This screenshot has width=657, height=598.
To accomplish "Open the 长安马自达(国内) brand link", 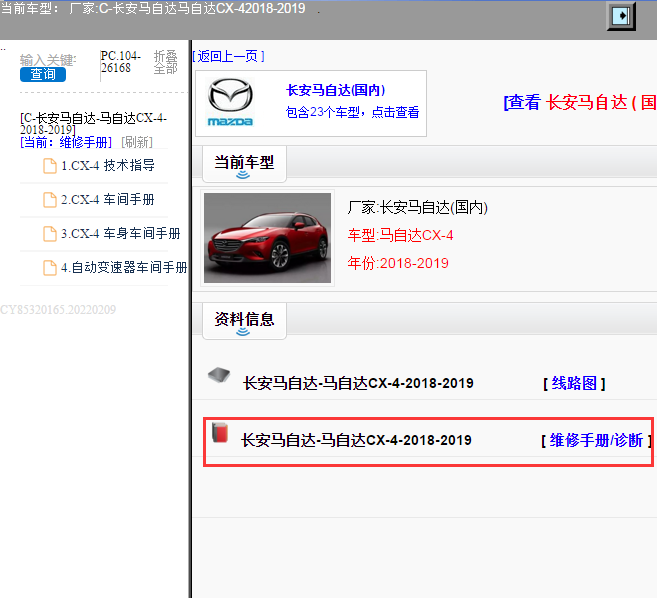I will point(335,90).
